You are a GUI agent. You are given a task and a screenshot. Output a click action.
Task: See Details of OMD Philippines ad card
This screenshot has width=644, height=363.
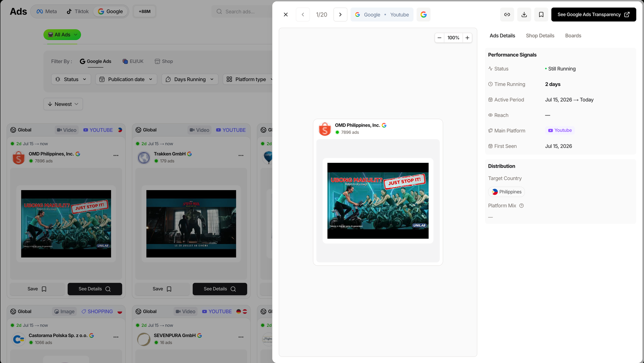click(95, 289)
